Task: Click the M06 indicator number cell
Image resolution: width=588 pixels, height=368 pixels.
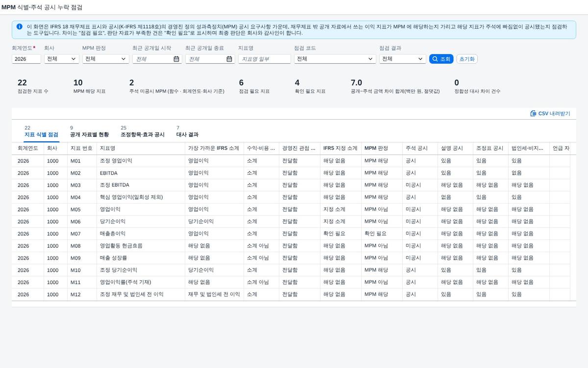Action: tap(82, 222)
